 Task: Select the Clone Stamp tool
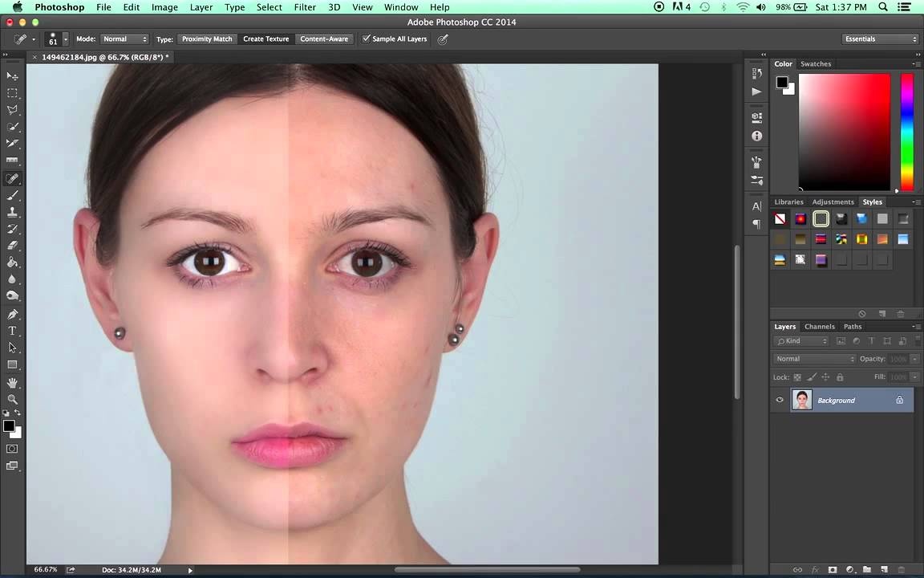(x=12, y=212)
